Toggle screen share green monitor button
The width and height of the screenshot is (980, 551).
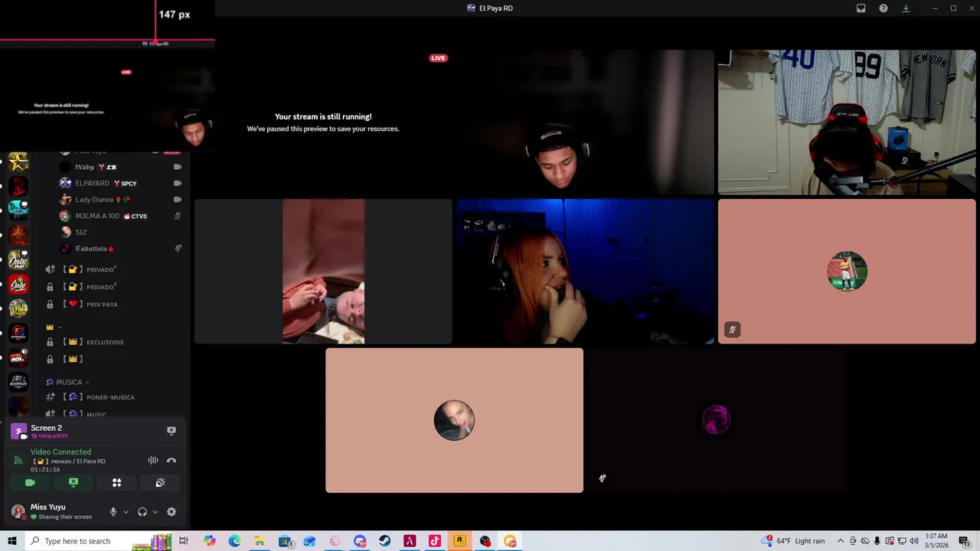(x=73, y=483)
